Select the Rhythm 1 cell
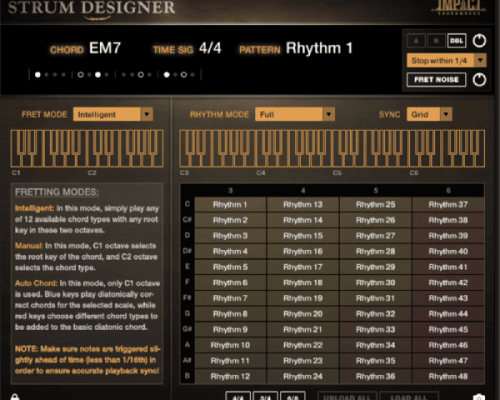 230,204
